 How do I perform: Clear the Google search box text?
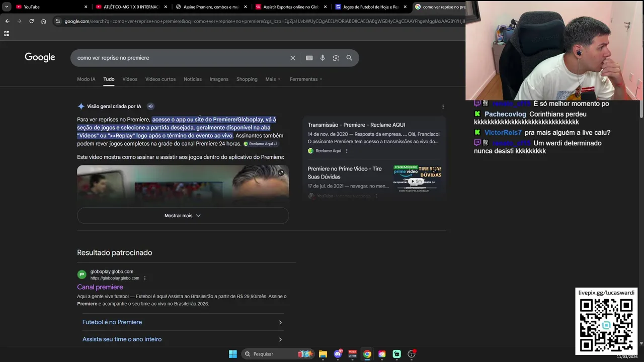click(293, 58)
